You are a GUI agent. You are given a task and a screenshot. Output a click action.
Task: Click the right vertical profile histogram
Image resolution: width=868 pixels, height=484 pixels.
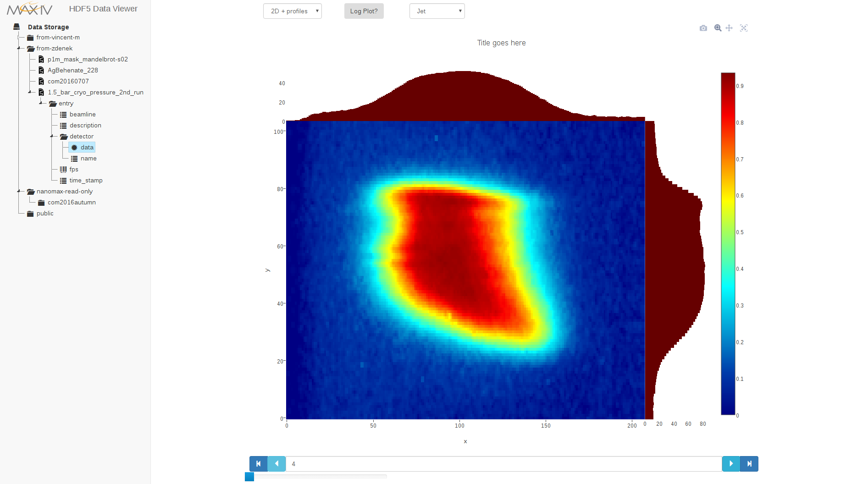[675, 270]
